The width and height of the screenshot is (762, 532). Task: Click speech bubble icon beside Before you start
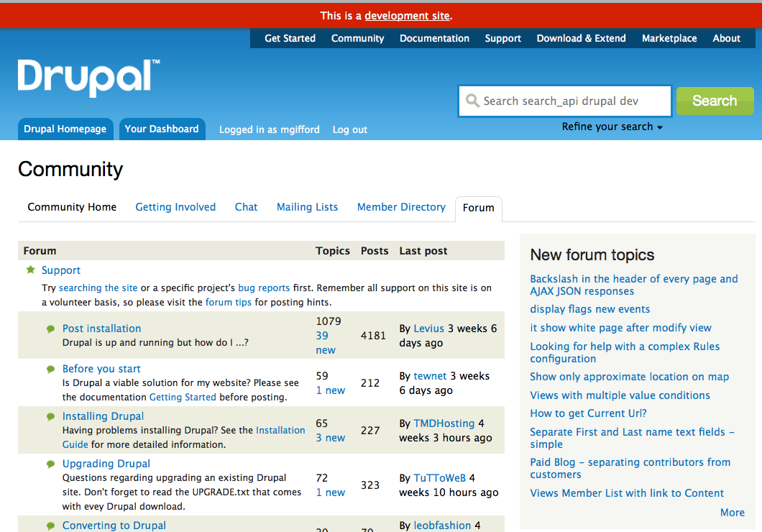tap(50, 370)
